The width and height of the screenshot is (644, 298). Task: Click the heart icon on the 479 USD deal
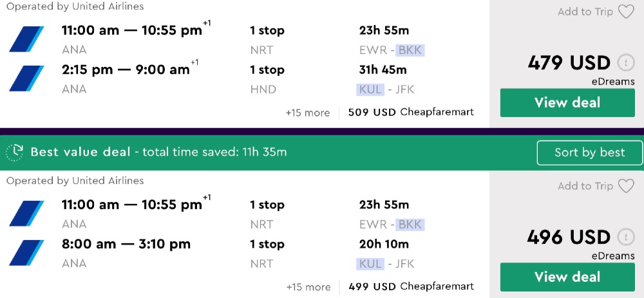pyautogui.click(x=626, y=12)
